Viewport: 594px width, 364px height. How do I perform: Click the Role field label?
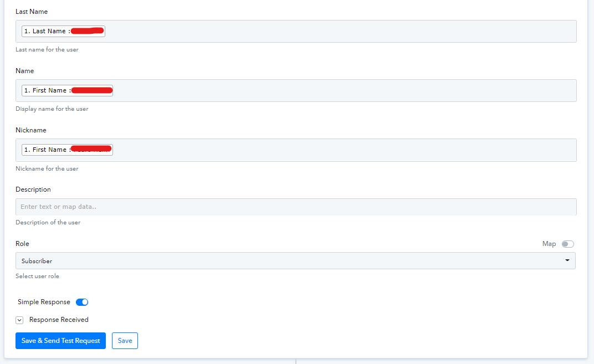pos(22,244)
